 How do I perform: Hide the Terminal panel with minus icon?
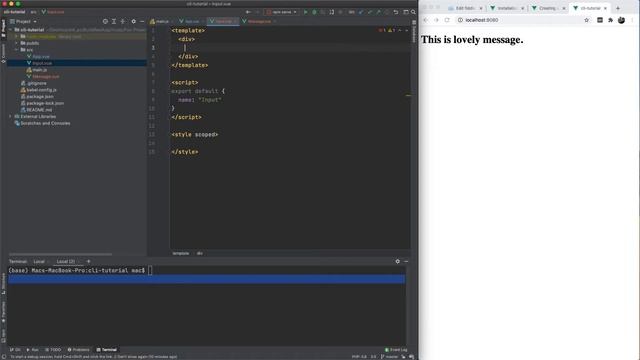406,261
